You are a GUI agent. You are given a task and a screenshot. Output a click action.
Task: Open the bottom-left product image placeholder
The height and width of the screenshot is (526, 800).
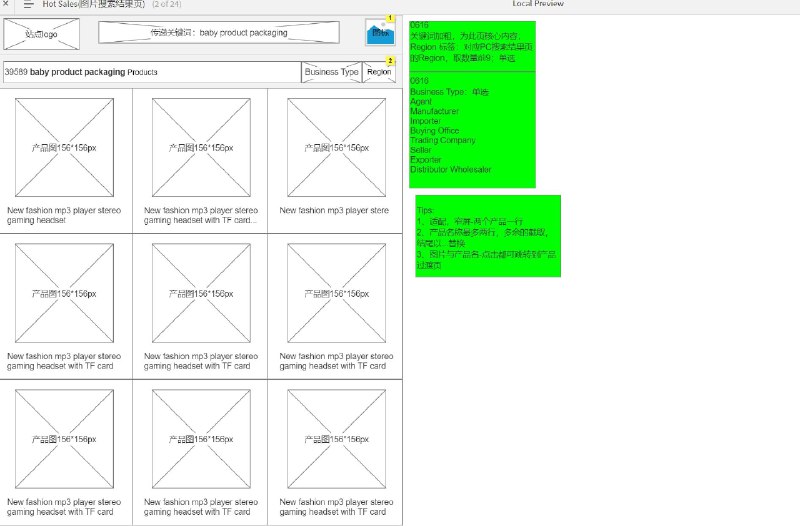coord(64,439)
